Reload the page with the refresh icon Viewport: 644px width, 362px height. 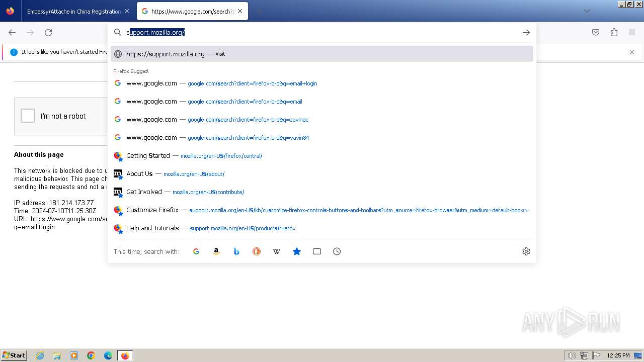coord(48,33)
